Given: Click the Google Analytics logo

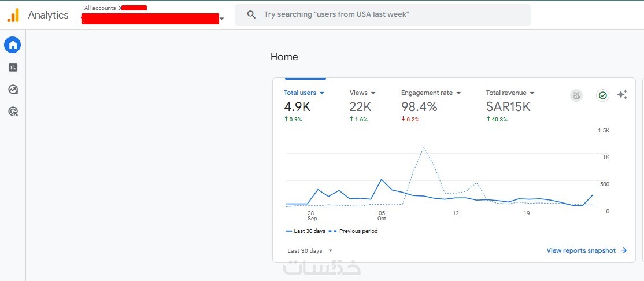Looking at the screenshot, I should point(13,15).
